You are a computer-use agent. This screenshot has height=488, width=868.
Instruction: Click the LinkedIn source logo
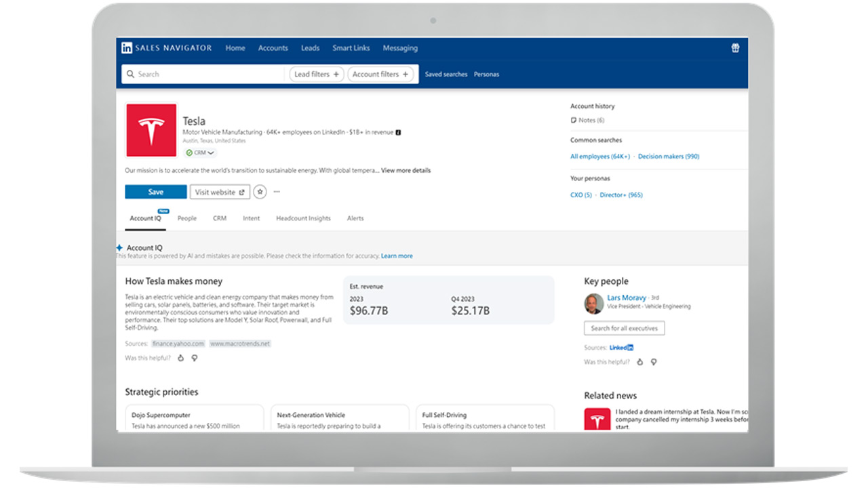tap(622, 348)
